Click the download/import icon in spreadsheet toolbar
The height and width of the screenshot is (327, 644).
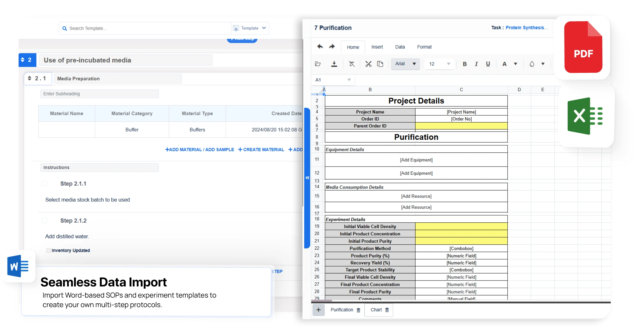pyautogui.click(x=334, y=64)
